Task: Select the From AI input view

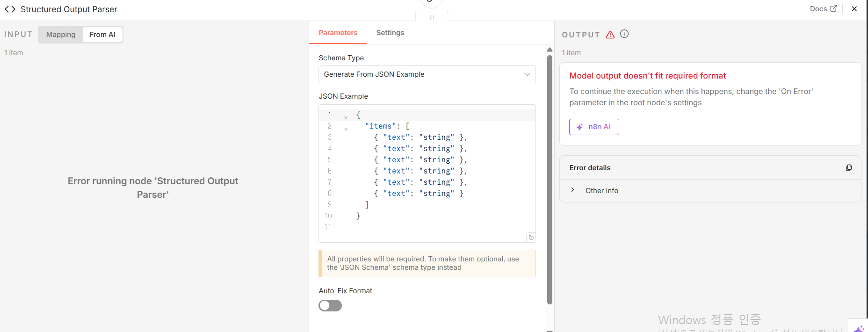Action: click(x=102, y=35)
